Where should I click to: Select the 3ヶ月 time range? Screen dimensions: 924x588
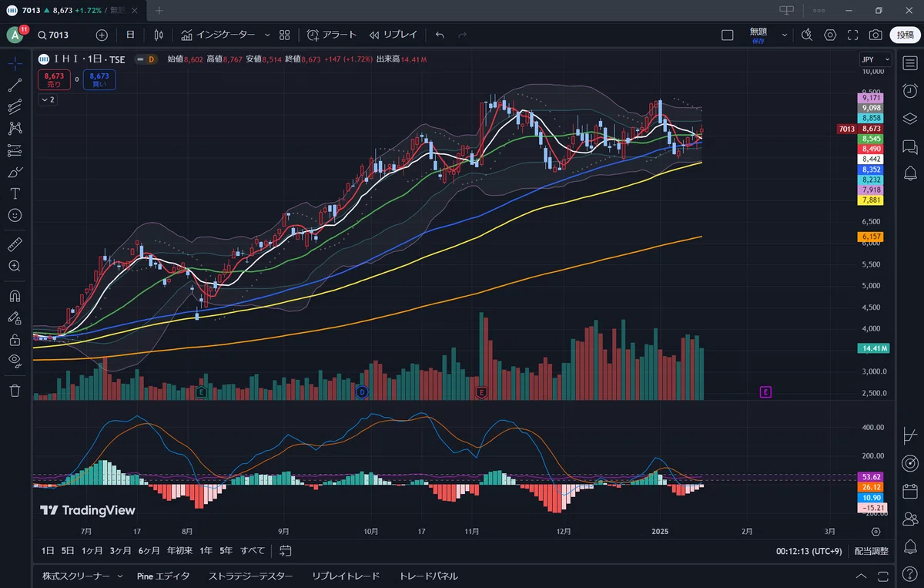pos(121,551)
